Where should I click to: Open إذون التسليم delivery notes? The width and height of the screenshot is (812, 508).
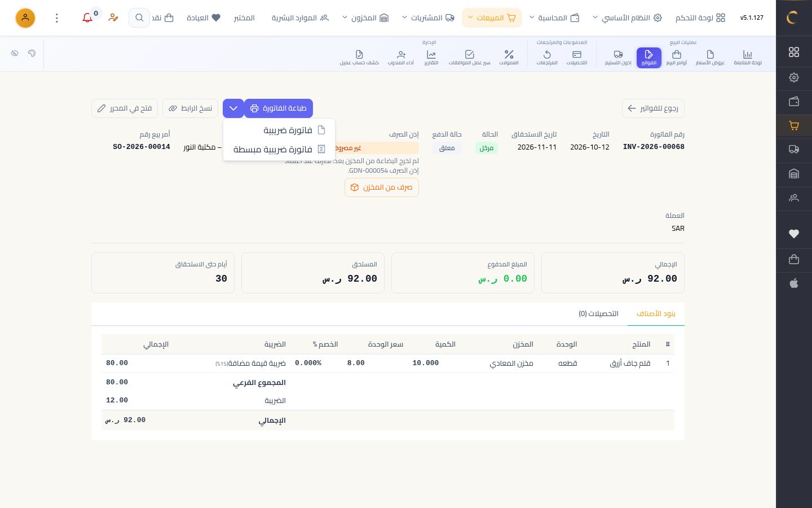619,57
